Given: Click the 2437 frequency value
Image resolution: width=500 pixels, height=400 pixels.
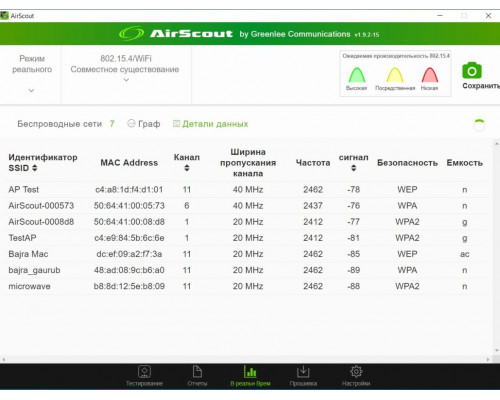Looking at the screenshot, I should [313, 206].
